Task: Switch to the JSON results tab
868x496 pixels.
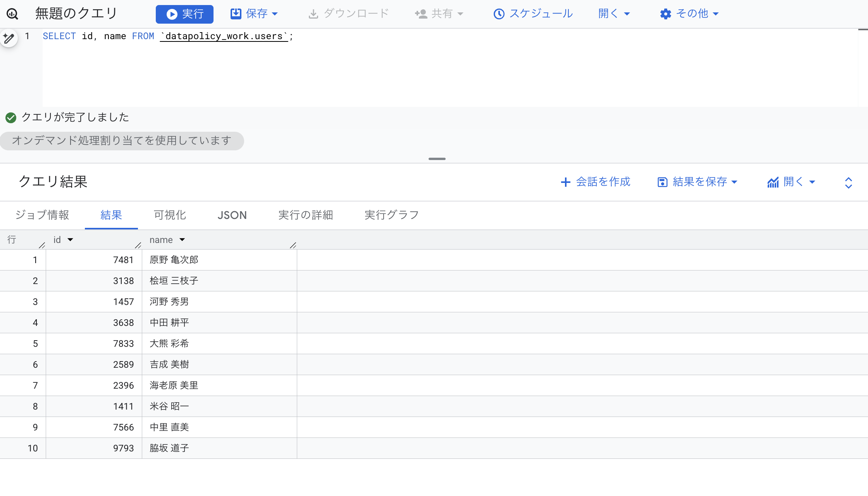Action: (x=232, y=215)
